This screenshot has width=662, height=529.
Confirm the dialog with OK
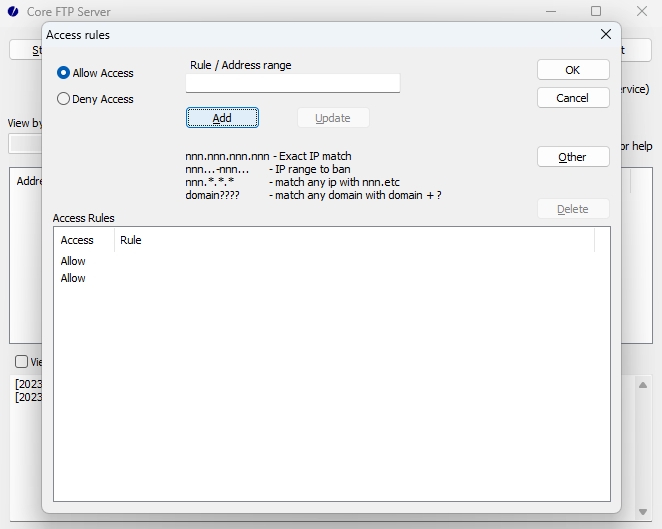coord(573,70)
